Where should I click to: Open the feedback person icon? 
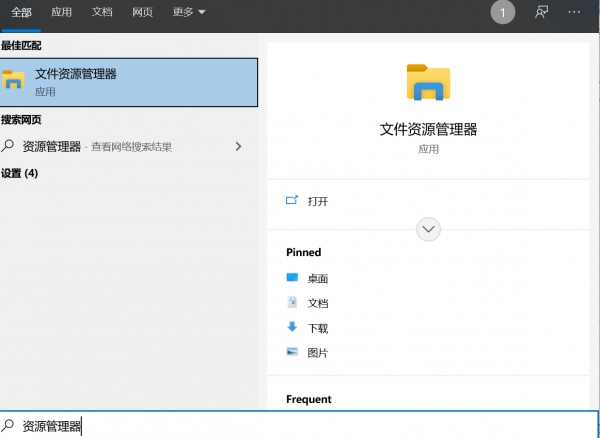tap(541, 12)
